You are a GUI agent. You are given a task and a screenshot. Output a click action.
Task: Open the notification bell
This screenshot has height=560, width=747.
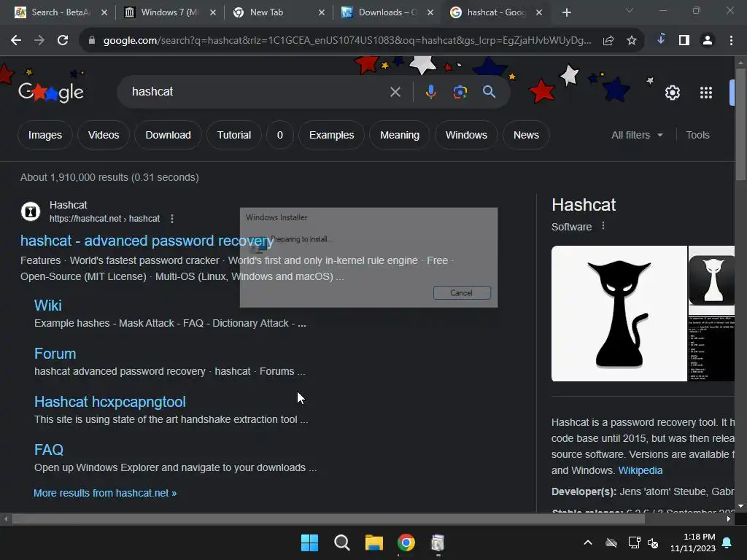[727, 542]
